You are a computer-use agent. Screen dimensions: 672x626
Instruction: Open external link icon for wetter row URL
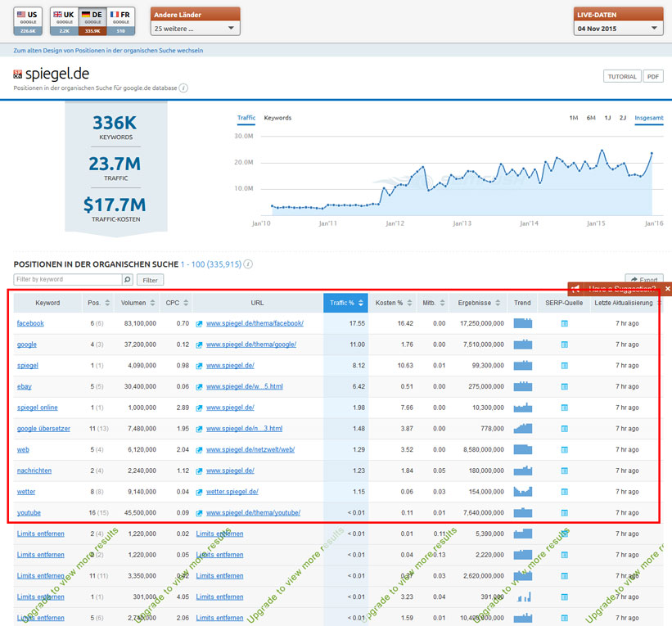199,493
